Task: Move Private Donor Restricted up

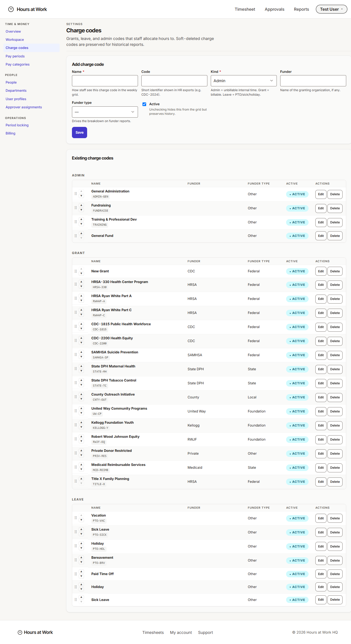Action: click(x=81, y=451)
